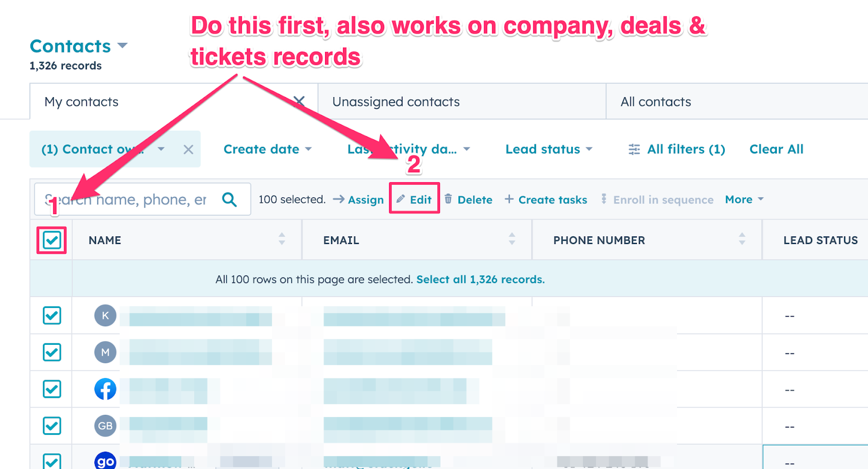The height and width of the screenshot is (469, 868).
Task: Remove the Contact owner filter
Action: pyautogui.click(x=188, y=149)
